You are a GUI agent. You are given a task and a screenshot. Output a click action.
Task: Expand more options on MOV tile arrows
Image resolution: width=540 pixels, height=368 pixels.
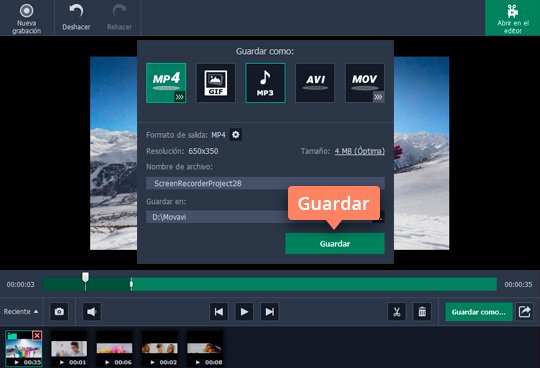(378, 97)
